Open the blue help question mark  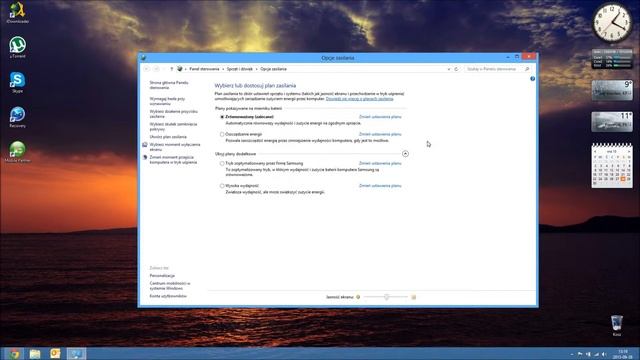(x=532, y=79)
